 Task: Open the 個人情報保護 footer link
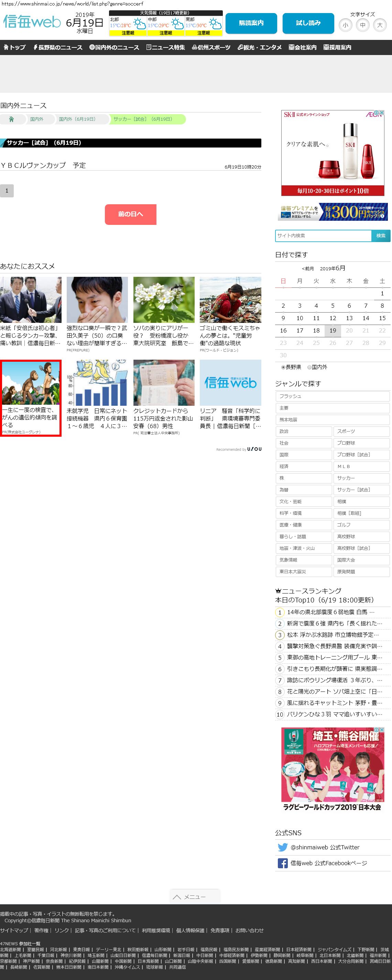[x=190, y=930]
